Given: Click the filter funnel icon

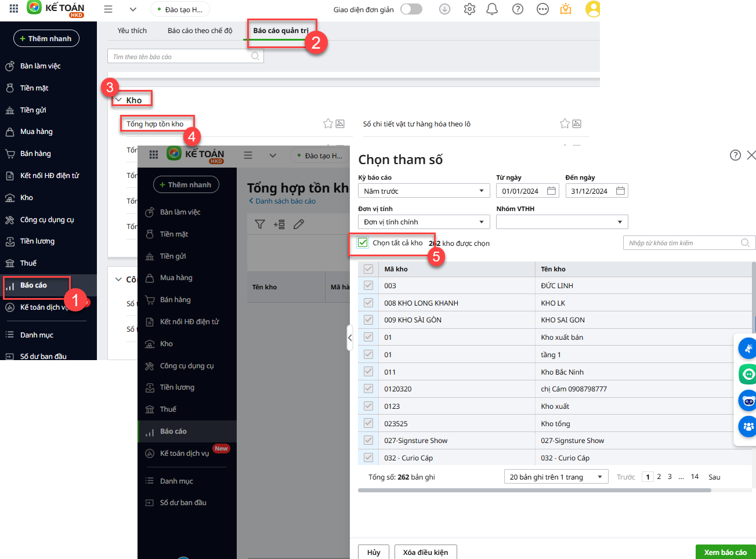Looking at the screenshot, I should tap(260, 224).
